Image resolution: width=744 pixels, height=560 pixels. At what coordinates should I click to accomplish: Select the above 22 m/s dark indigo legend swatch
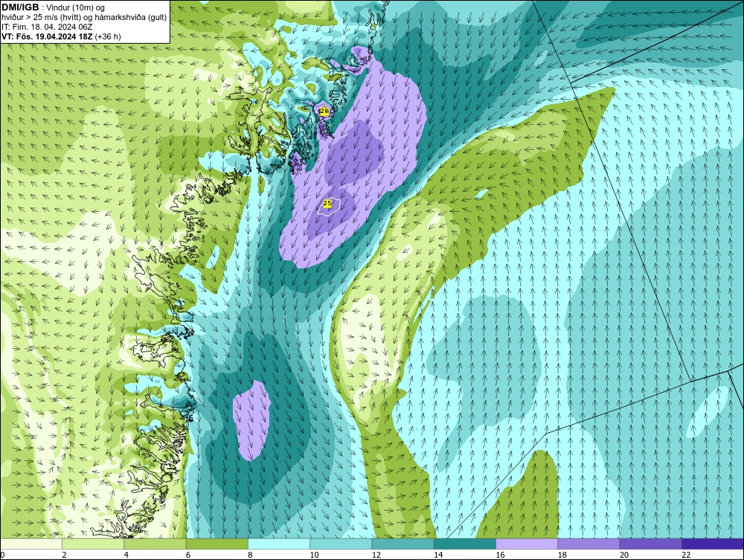(713, 544)
